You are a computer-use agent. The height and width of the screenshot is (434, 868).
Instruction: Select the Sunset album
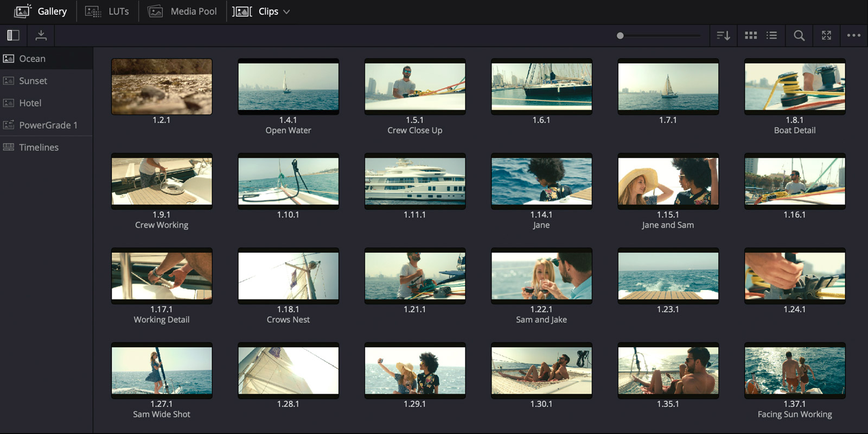point(46,81)
